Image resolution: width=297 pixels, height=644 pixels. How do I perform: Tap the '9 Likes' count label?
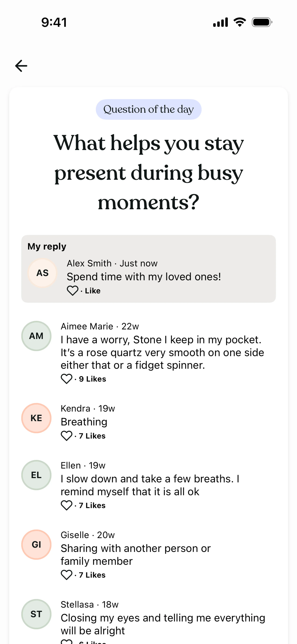(93, 379)
